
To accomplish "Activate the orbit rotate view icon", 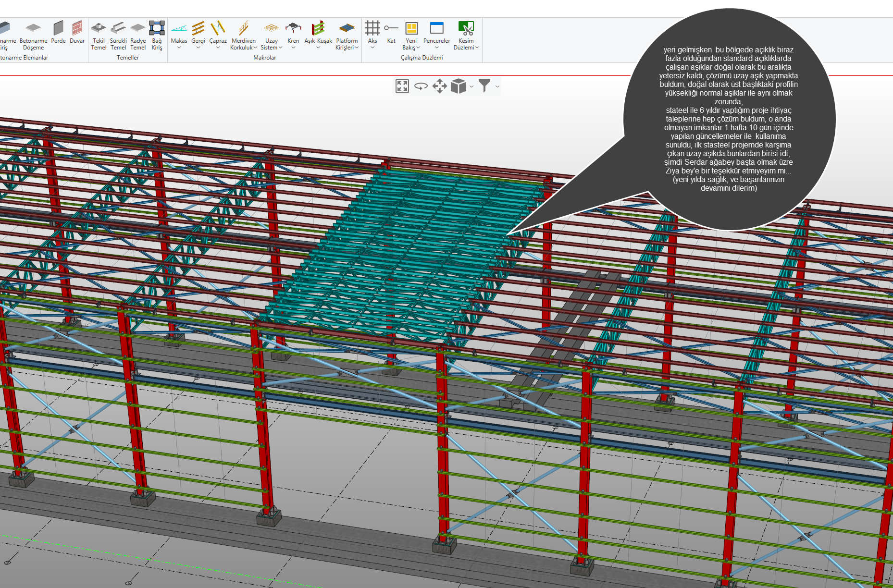I will click(x=421, y=86).
